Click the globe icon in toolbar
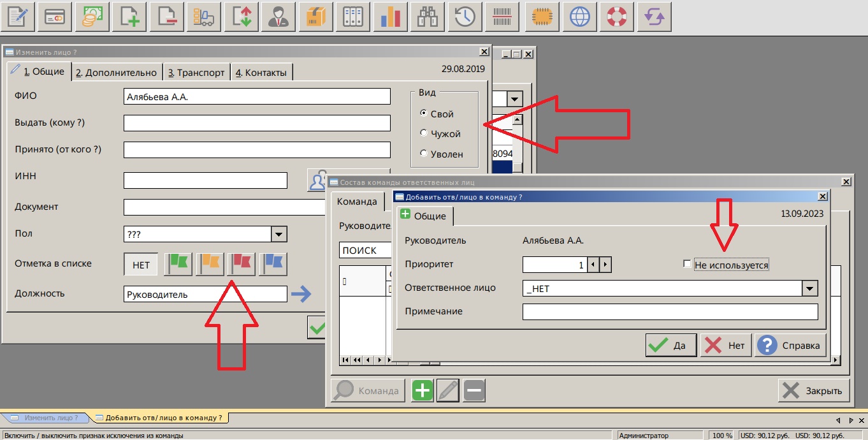Viewport: 868px width, 440px height. click(579, 17)
